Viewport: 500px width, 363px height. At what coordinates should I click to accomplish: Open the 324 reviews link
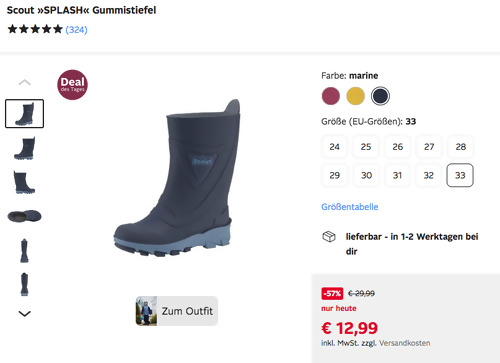coord(76,30)
